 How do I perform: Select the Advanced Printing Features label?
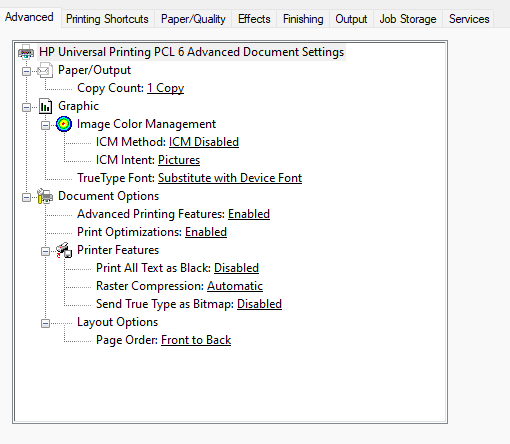(x=151, y=214)
